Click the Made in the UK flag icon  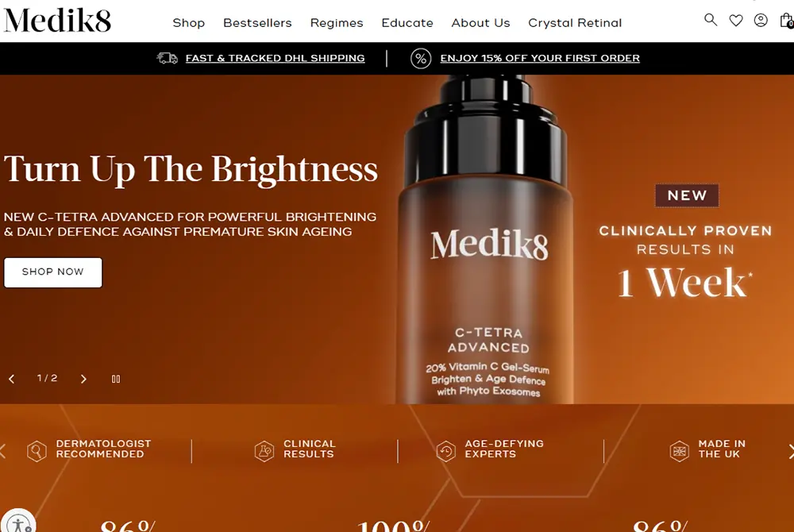(679, 450)
